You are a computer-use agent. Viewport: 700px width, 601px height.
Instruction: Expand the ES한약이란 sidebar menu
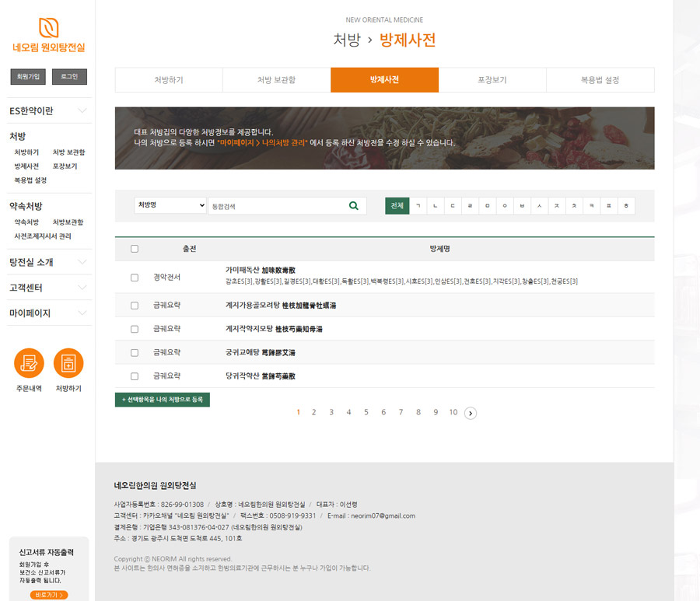[49, 110]
